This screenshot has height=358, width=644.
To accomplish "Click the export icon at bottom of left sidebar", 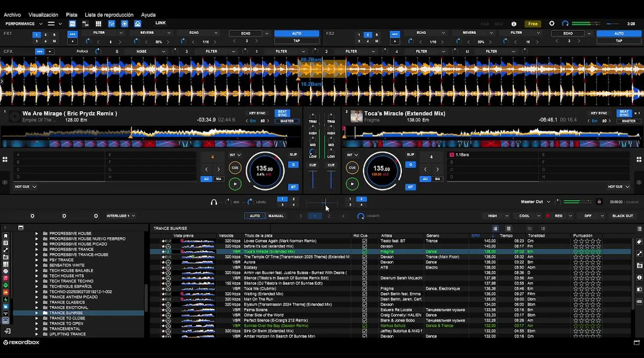I will (x=7, y=331).
